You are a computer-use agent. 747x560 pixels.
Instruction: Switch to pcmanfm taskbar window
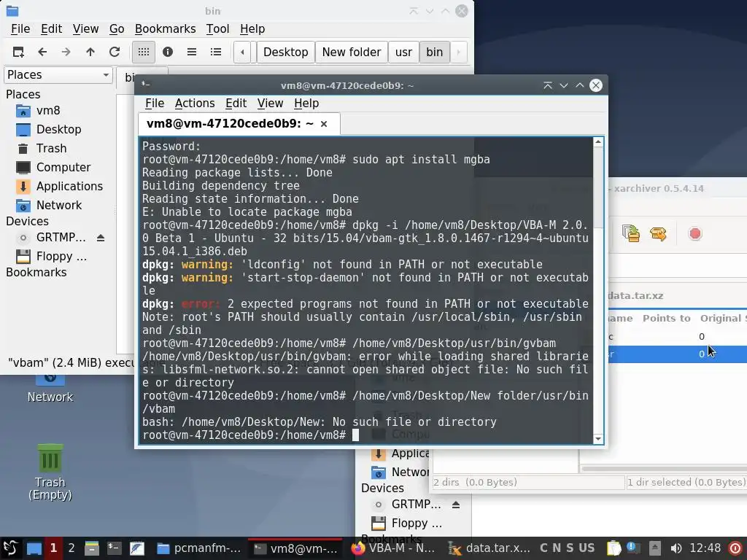pyautogui.click(x=199, y=548)
